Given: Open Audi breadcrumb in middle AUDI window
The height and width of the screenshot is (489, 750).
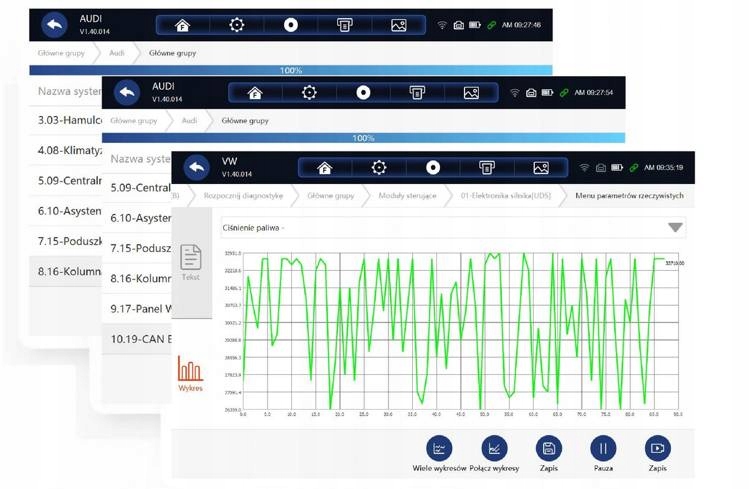Looking at the screenshot, I should (x=189, y=121).
